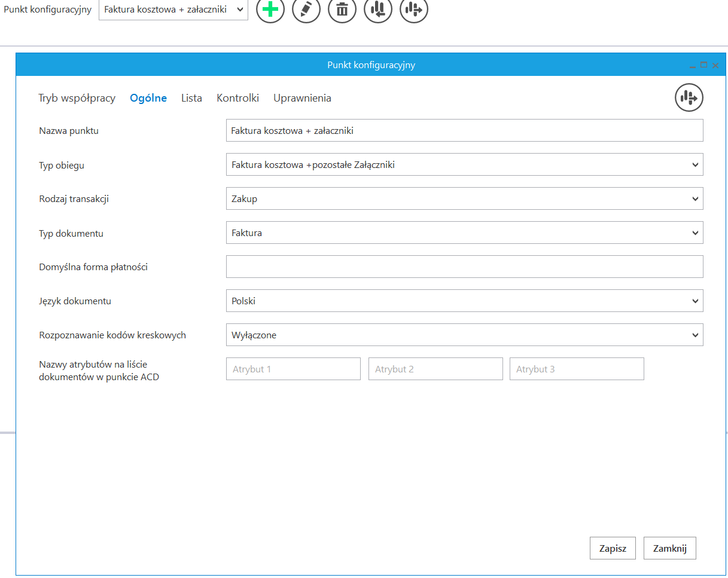The width and height of the screenshot is (728, 578).
Task: Click the export icon in the top toolbar
Action: (x=414, y=10)
